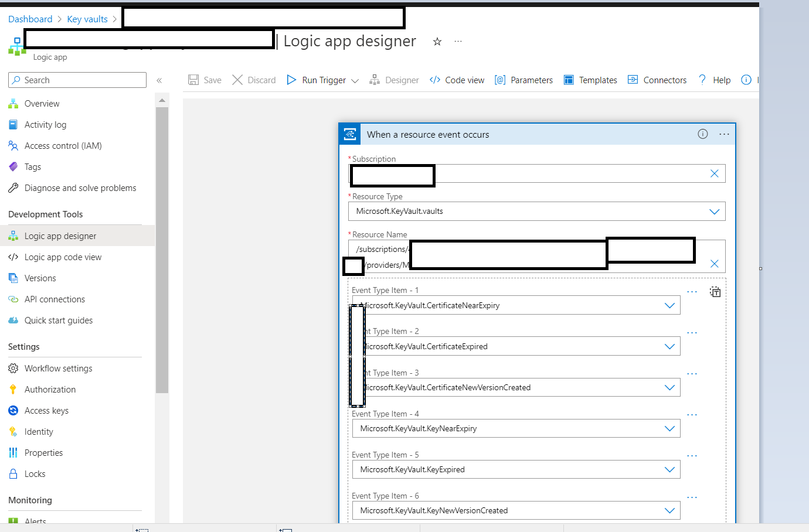Go to Key vaults breadcrumb

point(87,19)
